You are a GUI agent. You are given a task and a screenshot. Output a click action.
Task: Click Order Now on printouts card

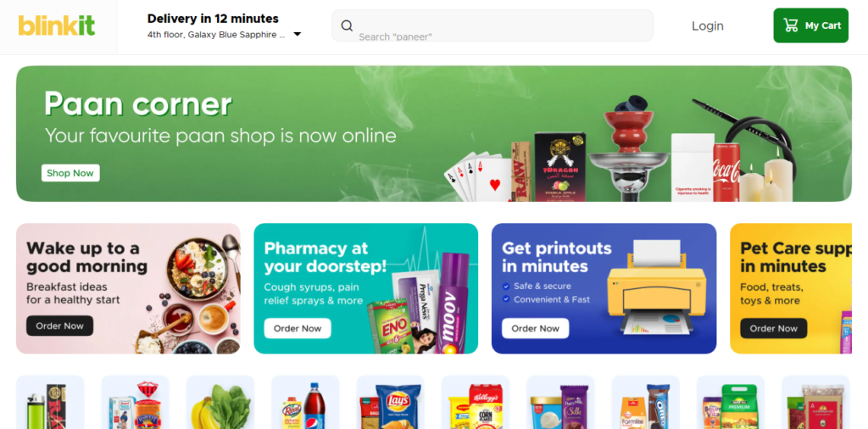(x=536, y=328)
